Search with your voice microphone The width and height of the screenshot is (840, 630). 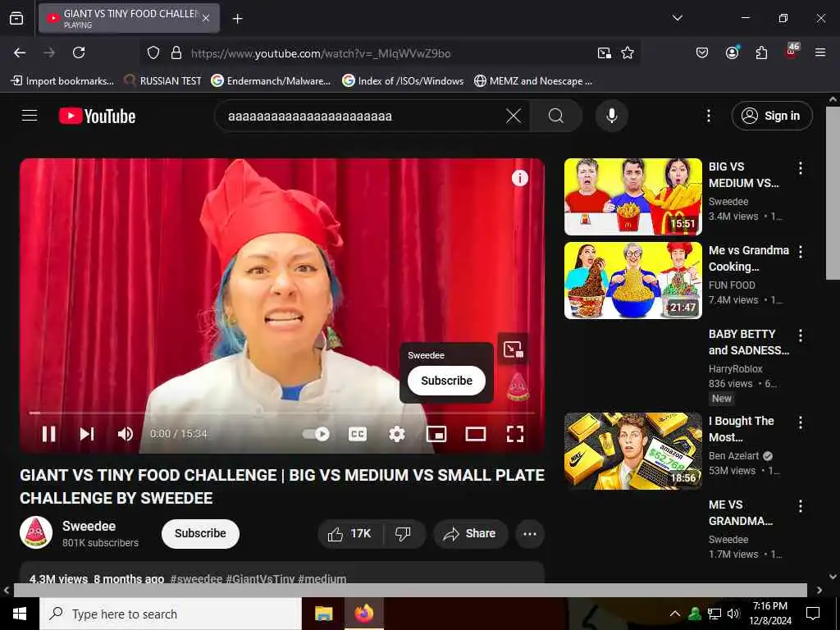[612, 116]
